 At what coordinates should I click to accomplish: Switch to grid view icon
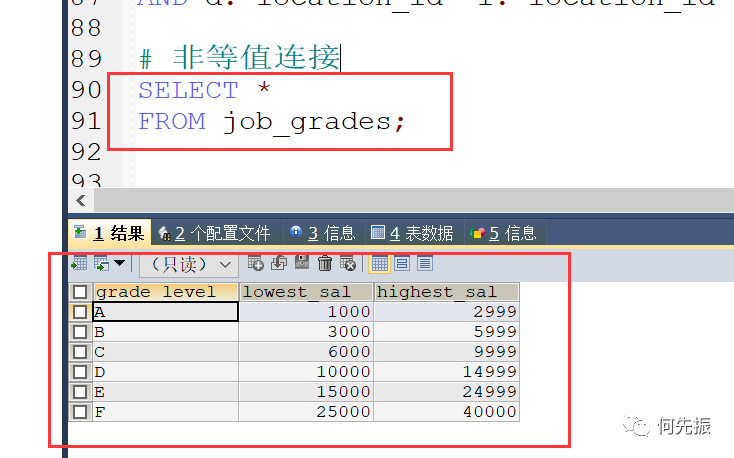380,264
